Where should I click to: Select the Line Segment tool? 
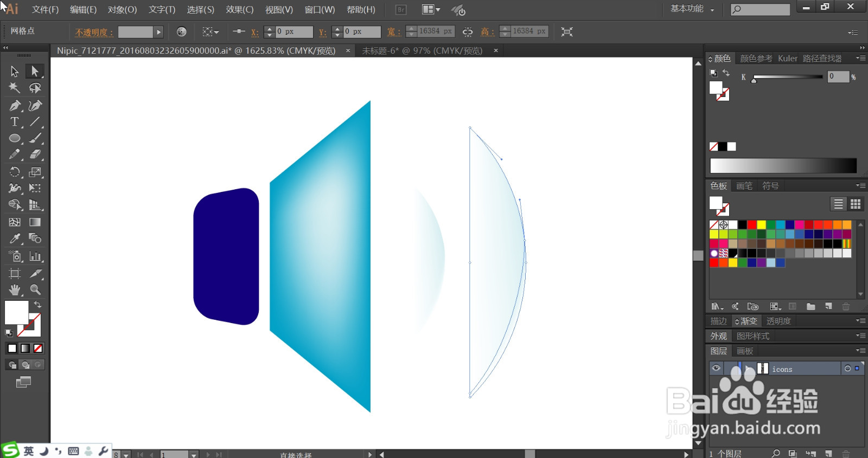[35, 121]
